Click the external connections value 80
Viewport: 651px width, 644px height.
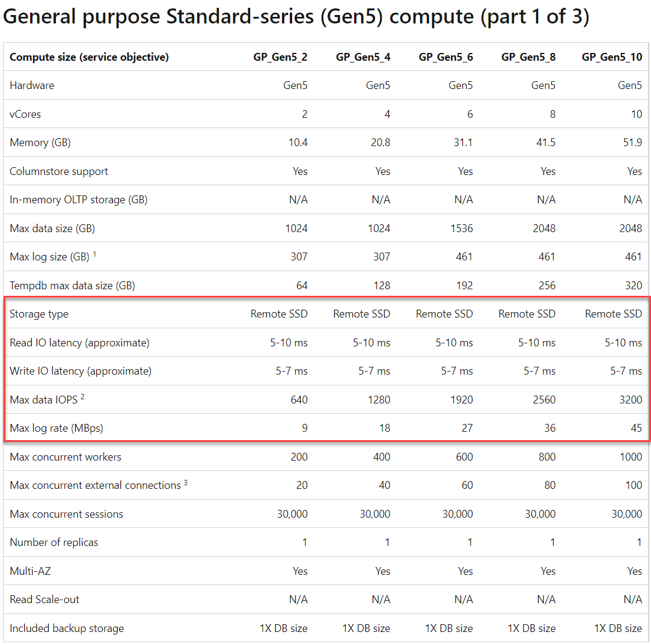click(549, 485)
